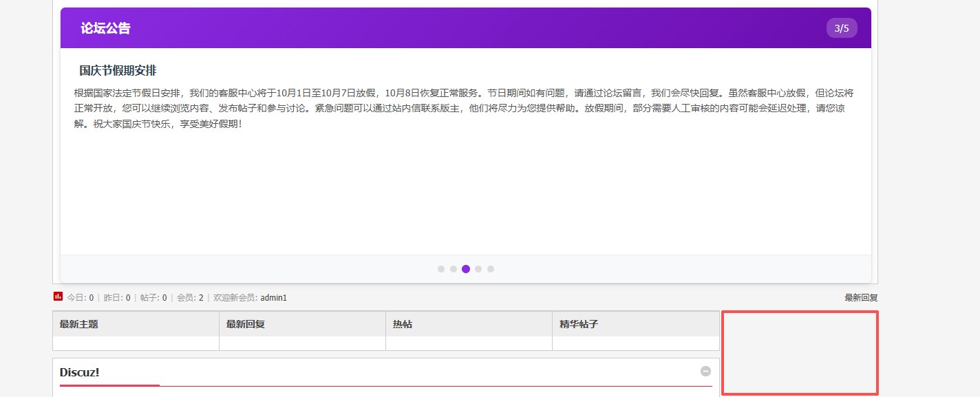
Task: Jump to the second announcement slide dot
Action: tap(454, 269)
